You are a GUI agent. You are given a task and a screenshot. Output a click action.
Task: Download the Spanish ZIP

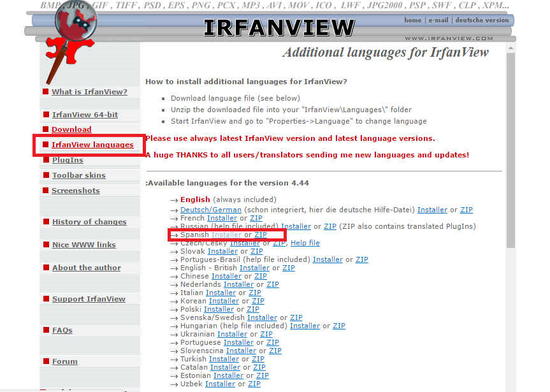[261, 235]
